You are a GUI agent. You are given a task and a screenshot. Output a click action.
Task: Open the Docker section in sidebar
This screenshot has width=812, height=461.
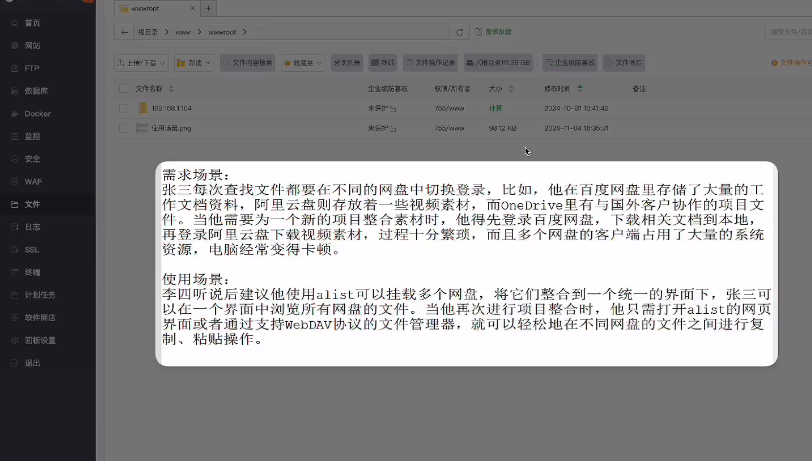point(37,113)
